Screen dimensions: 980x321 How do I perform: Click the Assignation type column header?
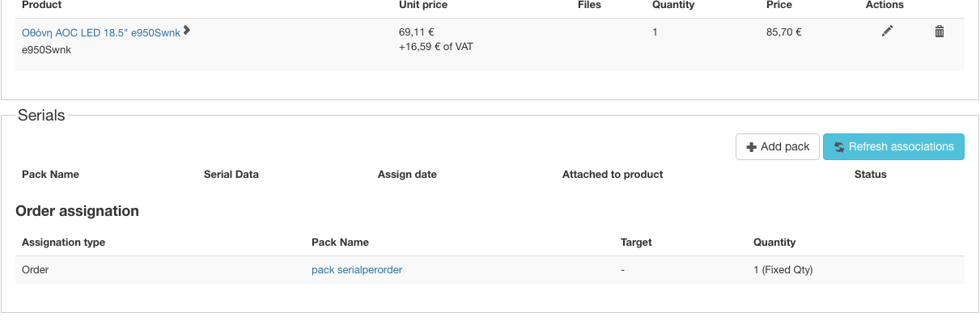(x=64, y=243)
